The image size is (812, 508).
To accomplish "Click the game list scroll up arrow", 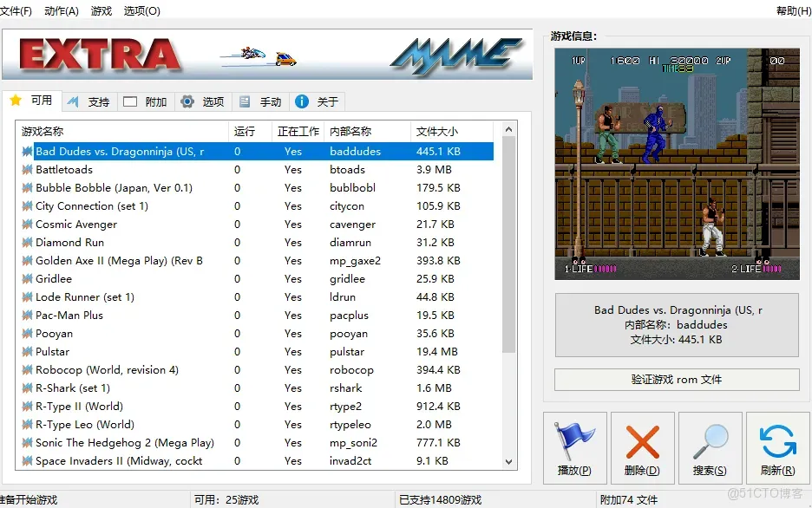I will click(x=508, y=129).
